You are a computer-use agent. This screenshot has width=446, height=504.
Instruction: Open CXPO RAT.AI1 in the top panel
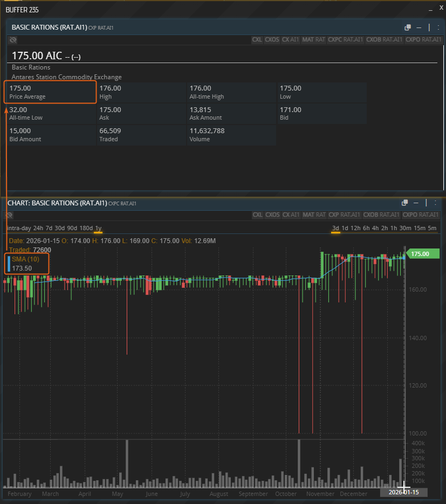pos(423,40)
